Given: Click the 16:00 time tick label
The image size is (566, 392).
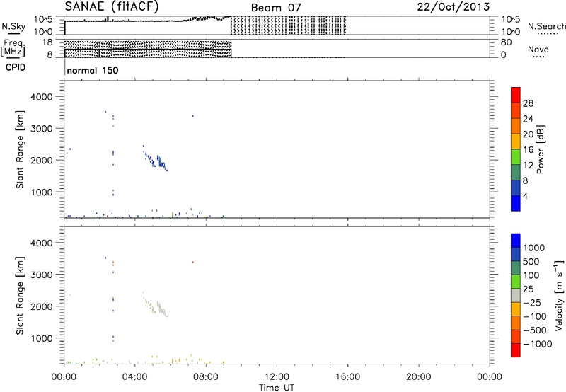Looking at the screenshot, I should [347, 377].
